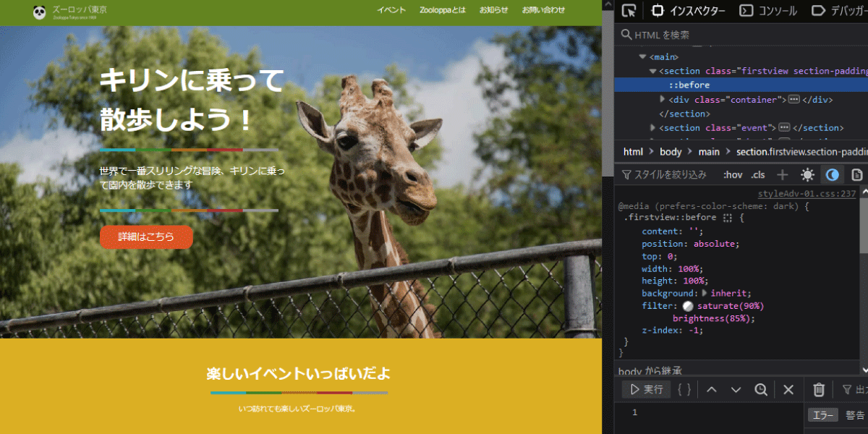Switch to the デバッガー tab
The width and height of the screenshot is (868, 434).
[x=839, y=11]
